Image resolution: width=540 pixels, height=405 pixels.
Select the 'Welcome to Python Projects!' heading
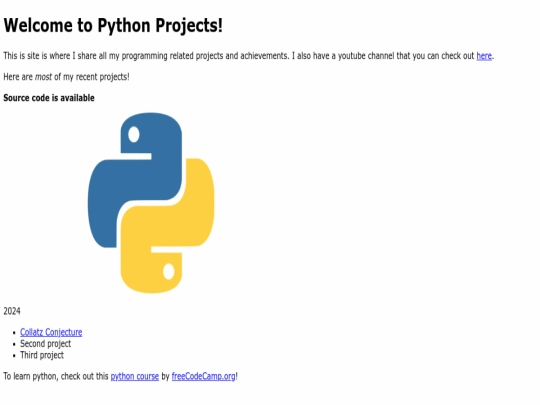(x=113, y=25)
